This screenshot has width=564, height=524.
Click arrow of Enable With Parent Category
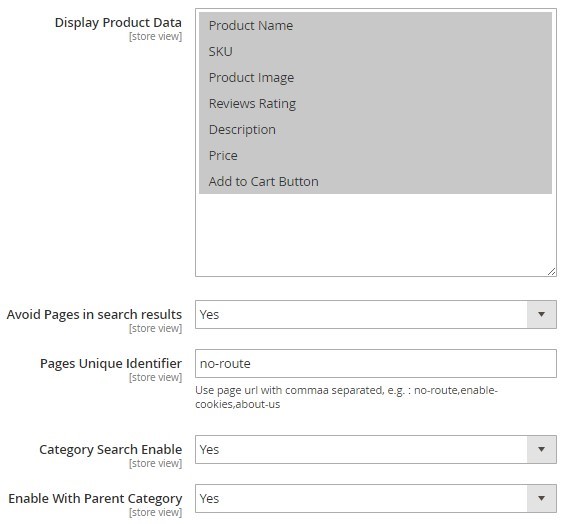click(x=541, y=498)
